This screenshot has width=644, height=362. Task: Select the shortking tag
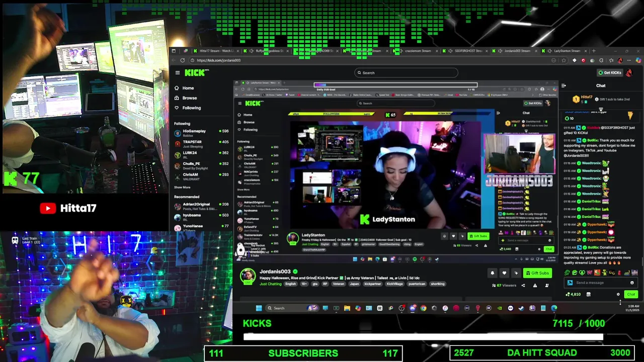coord(438,284)
